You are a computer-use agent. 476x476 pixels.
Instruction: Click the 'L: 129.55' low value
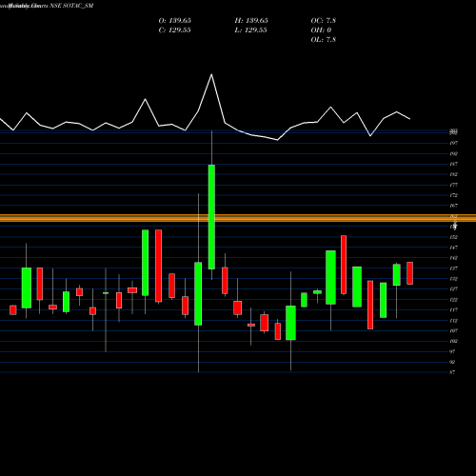250,30
